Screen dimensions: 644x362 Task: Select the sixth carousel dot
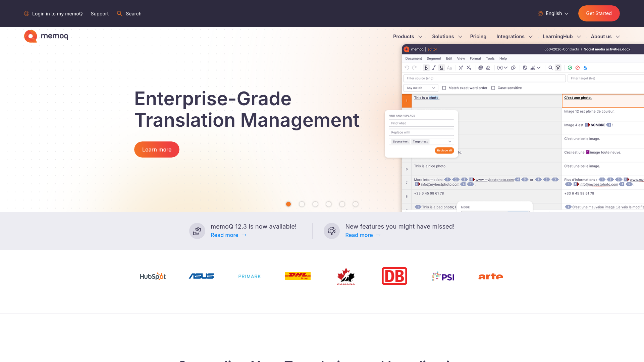coord(356,204)
